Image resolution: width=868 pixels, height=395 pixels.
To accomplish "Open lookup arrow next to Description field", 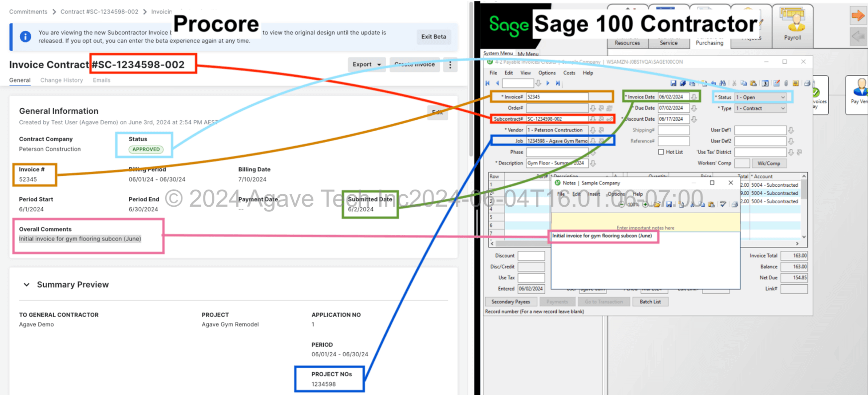I will pos(593,163).
